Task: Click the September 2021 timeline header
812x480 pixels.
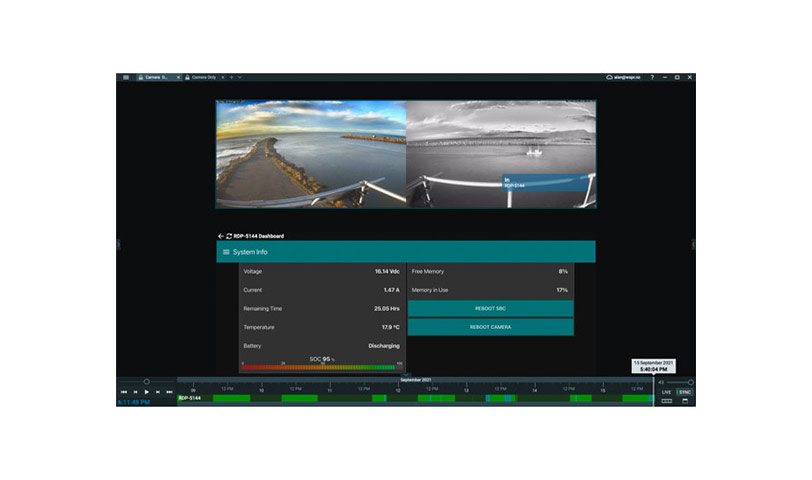Action: (415, 380)
